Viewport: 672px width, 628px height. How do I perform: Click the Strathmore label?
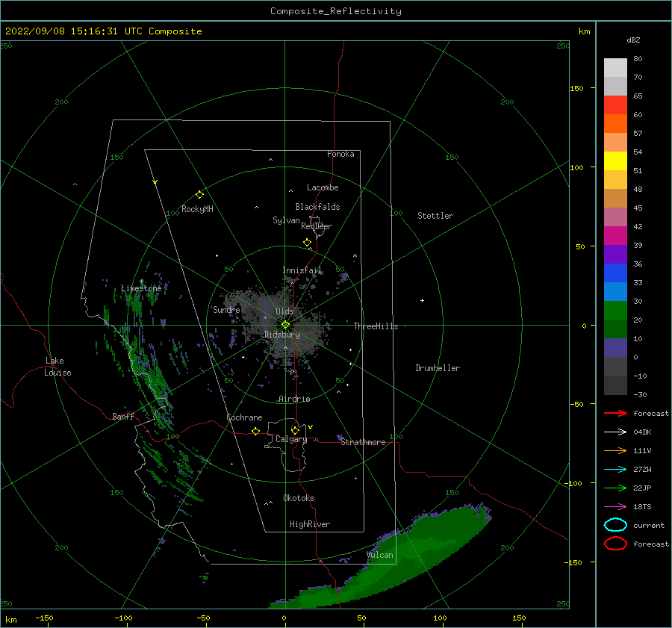pos(363,442)
